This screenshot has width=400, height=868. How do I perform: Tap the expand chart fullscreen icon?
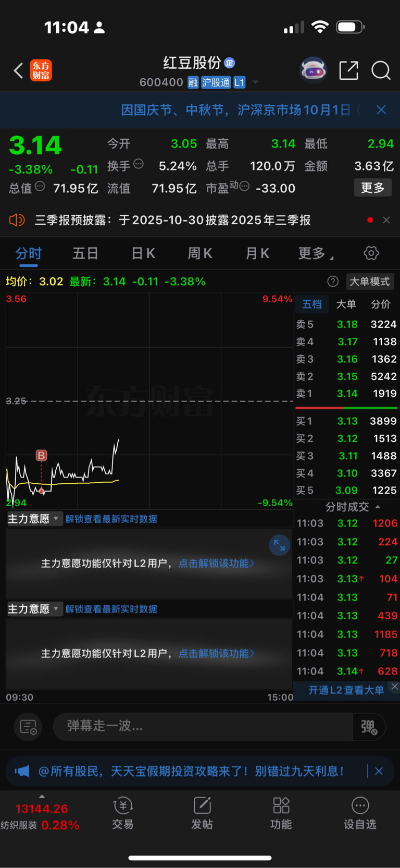[279, 545]
